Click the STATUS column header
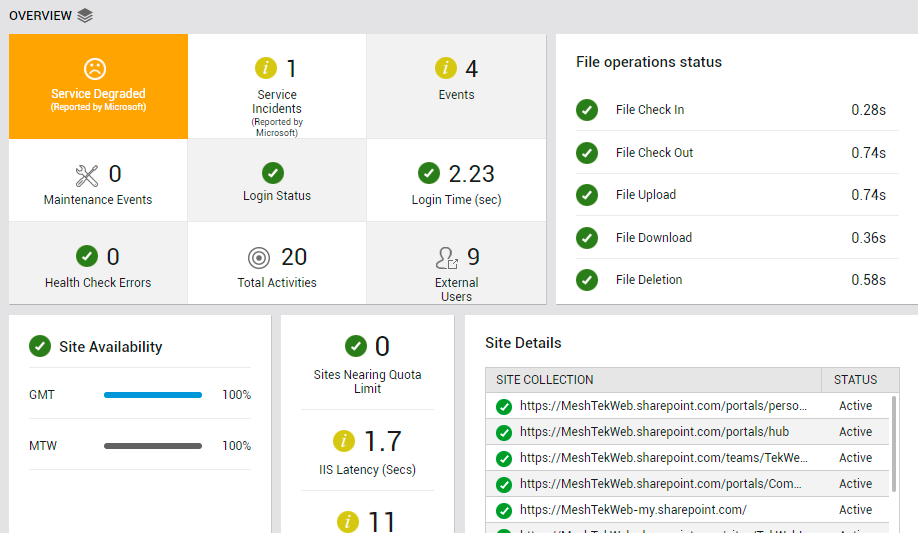The height and width of the screenshot is (533, 918). [855, 380]
